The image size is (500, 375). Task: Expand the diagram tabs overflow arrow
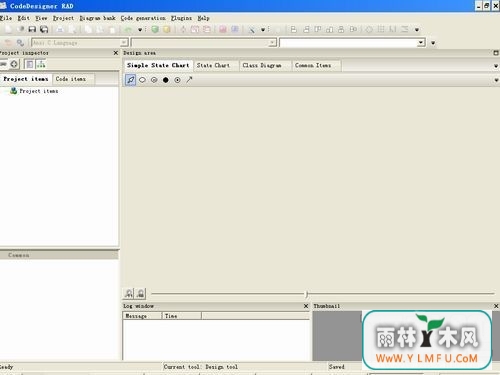click(496, 66)
